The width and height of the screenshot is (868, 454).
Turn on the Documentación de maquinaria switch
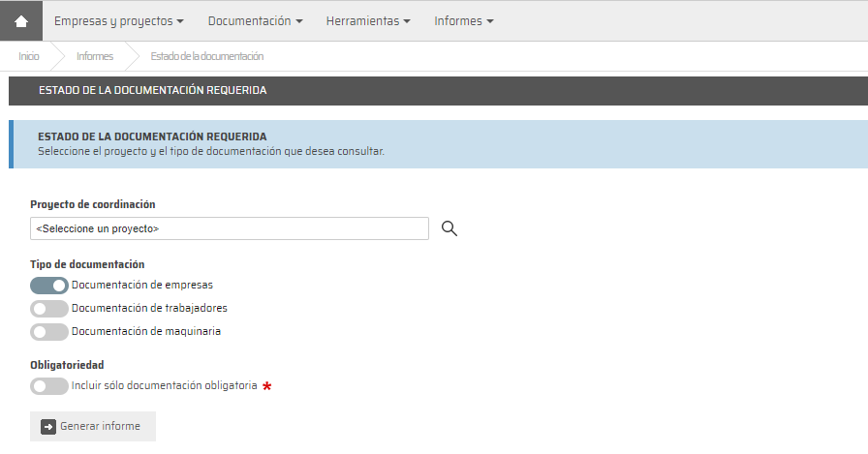[x=49, y=332]
